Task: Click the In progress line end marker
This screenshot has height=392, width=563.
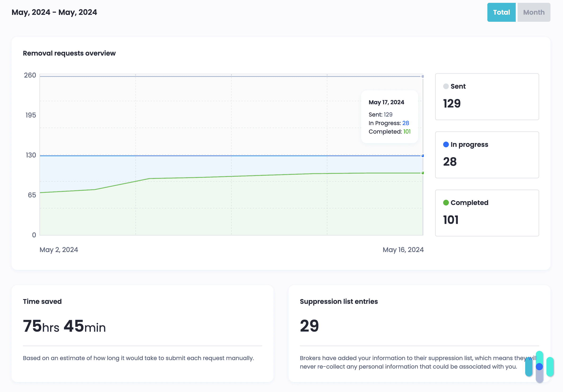Action: point(423,156)
